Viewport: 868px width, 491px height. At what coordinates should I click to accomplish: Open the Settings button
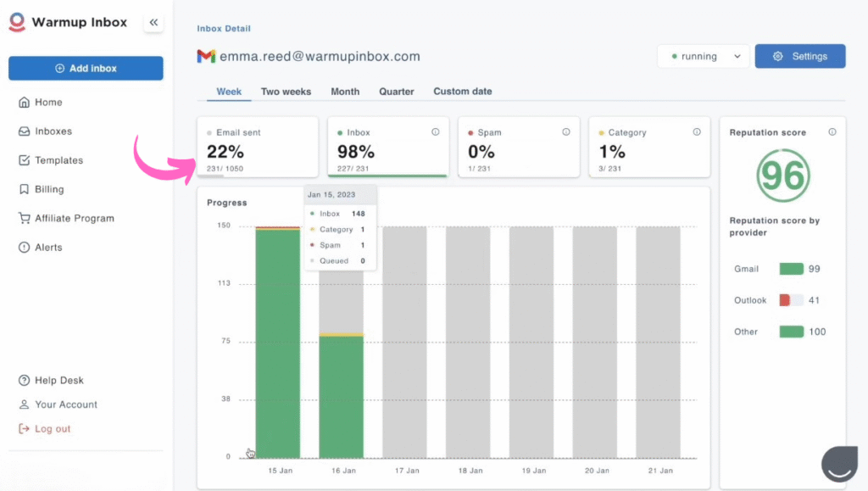tap(800, 57)
